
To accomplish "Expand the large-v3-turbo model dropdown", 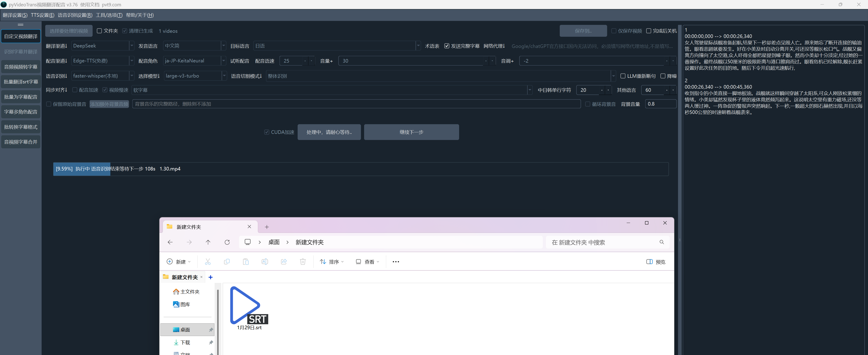I will pos(224,76).
